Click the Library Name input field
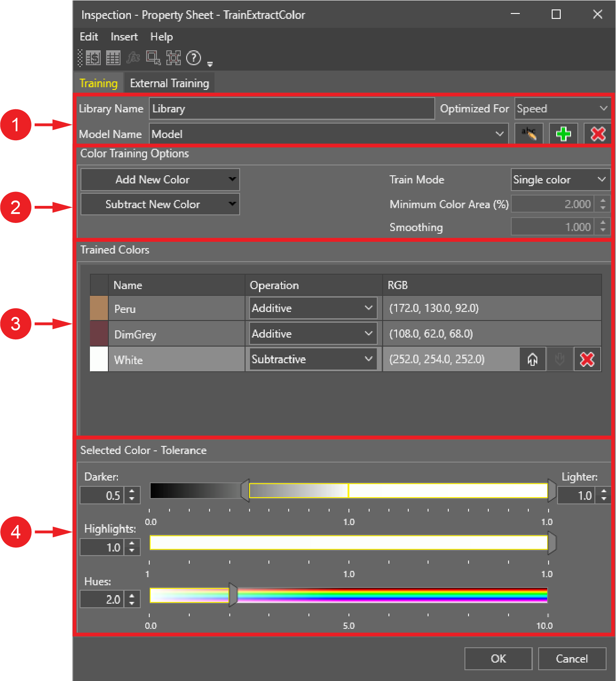 [292, 109]
